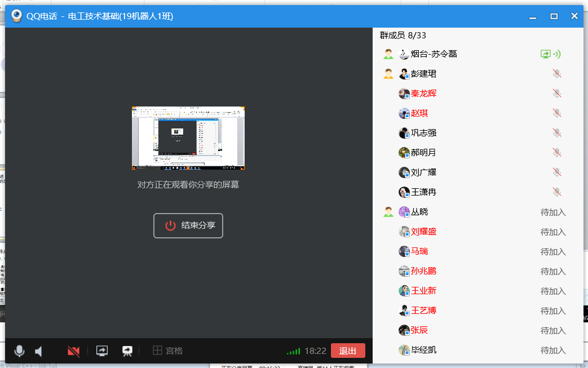Click the red 退出 button
Screen dimensions: 588x368
pyautogui.click(x=348, y=351)
